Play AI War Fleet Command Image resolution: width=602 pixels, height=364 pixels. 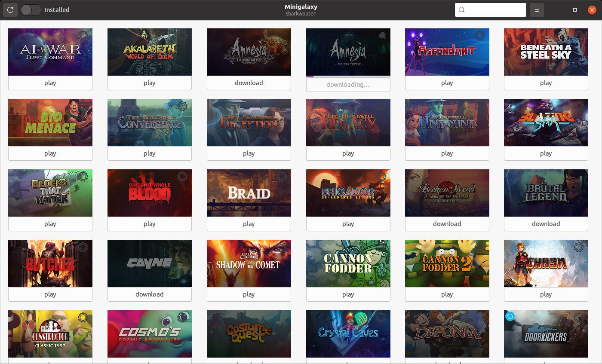[x=50, y=83]
